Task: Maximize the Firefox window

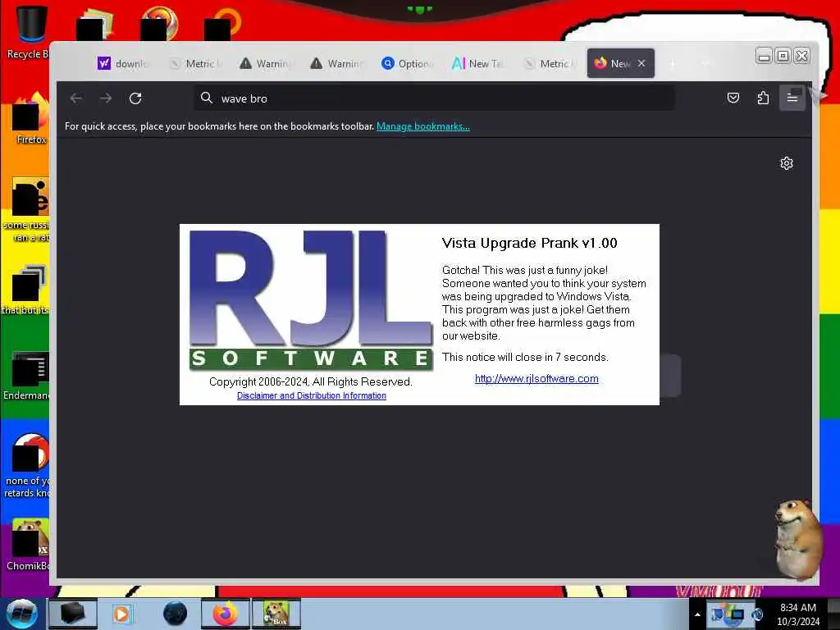Action: [x=783, y=56]
